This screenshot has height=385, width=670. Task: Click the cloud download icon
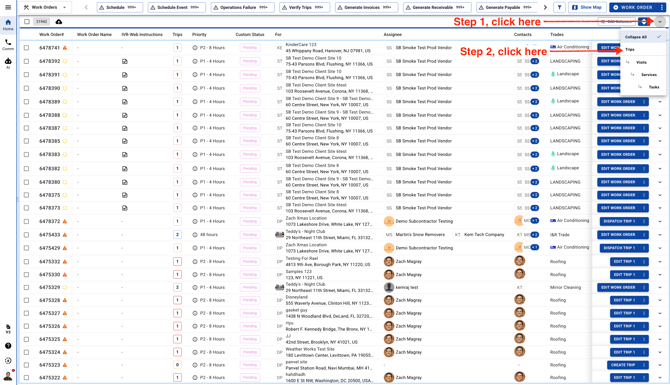point(59,21)
